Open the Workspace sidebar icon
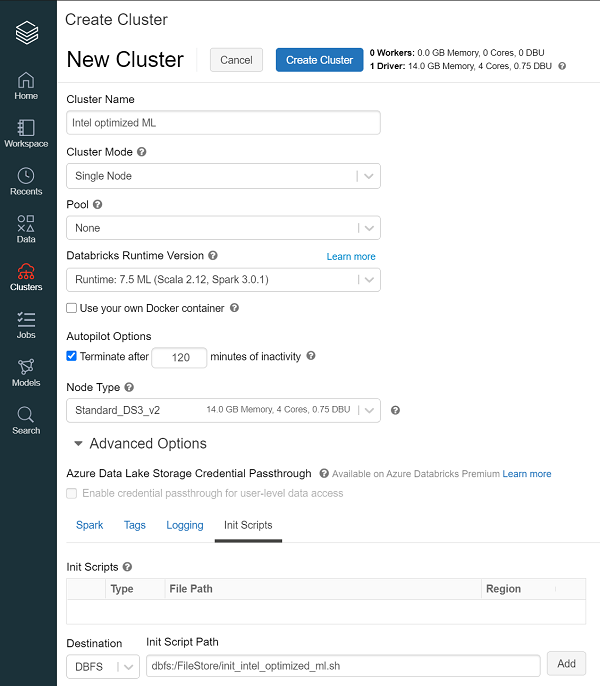 pos(26,134)
